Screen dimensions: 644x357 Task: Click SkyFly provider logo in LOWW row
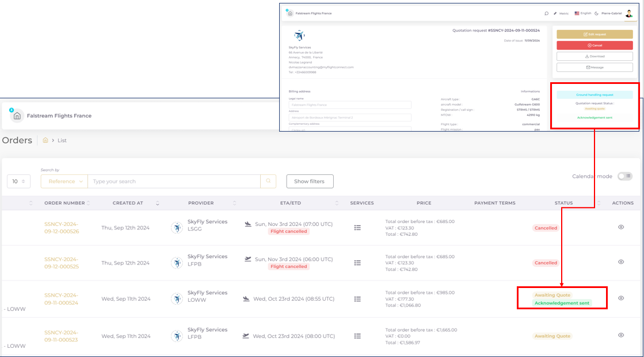click(177, 299)
